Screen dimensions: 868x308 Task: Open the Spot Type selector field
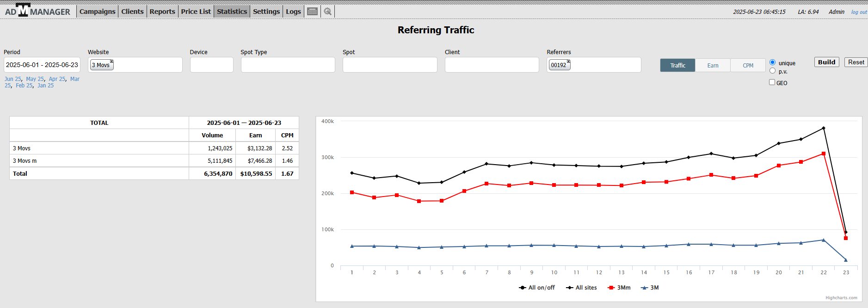[288, 65]
